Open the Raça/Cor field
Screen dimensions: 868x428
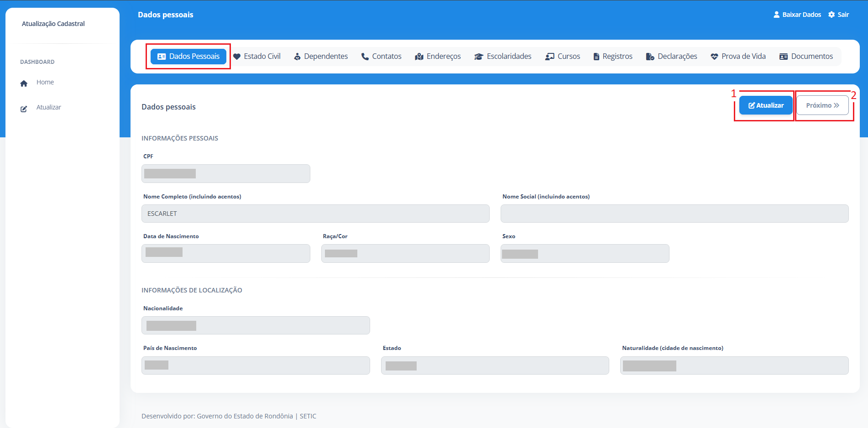coord(405,254)
